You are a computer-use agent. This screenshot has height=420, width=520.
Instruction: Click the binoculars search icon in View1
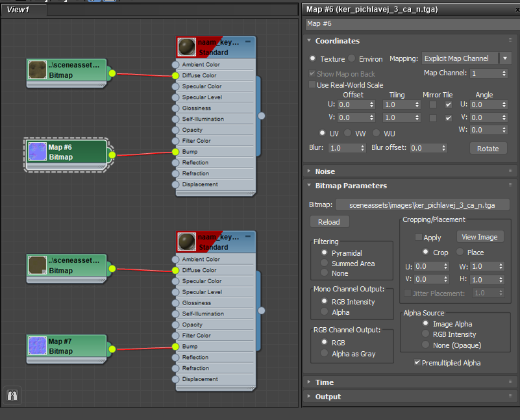click(x=12, y=395)
